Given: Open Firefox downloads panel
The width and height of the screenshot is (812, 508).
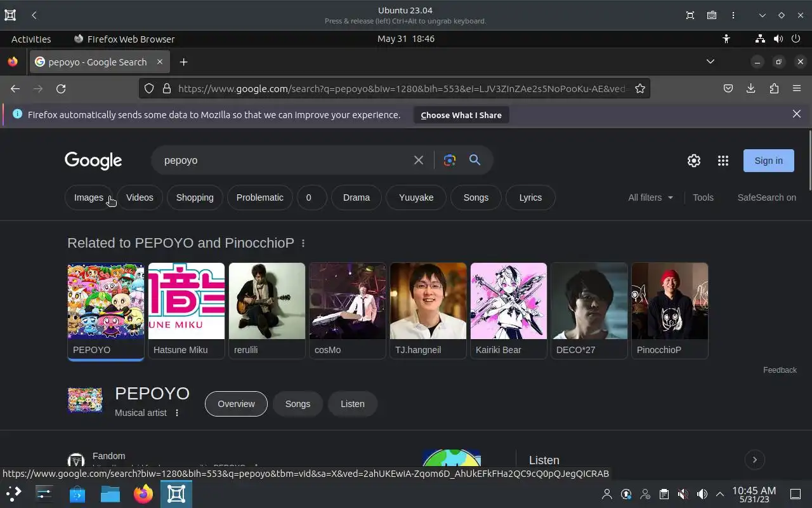Looking at the screenshot, I should click(x=751, y=89).
